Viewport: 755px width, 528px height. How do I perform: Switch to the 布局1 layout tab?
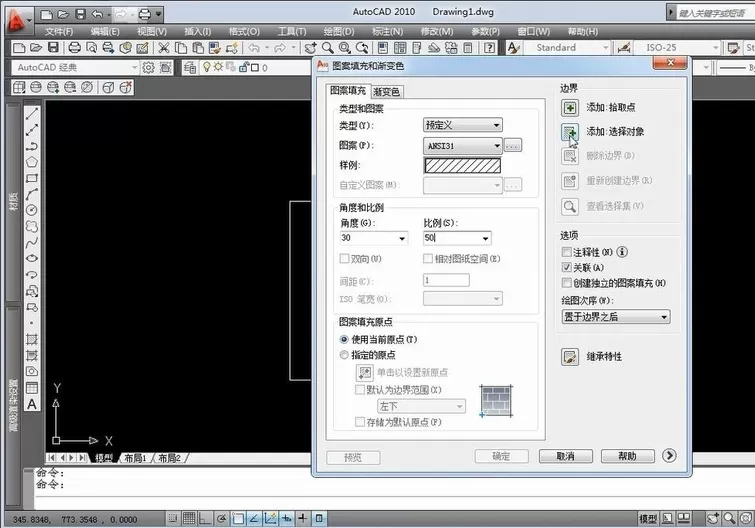pos(135,458)
